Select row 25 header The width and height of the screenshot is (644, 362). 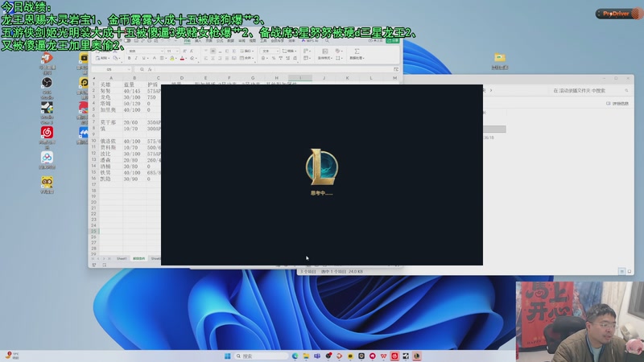click(x=93, y=231)
